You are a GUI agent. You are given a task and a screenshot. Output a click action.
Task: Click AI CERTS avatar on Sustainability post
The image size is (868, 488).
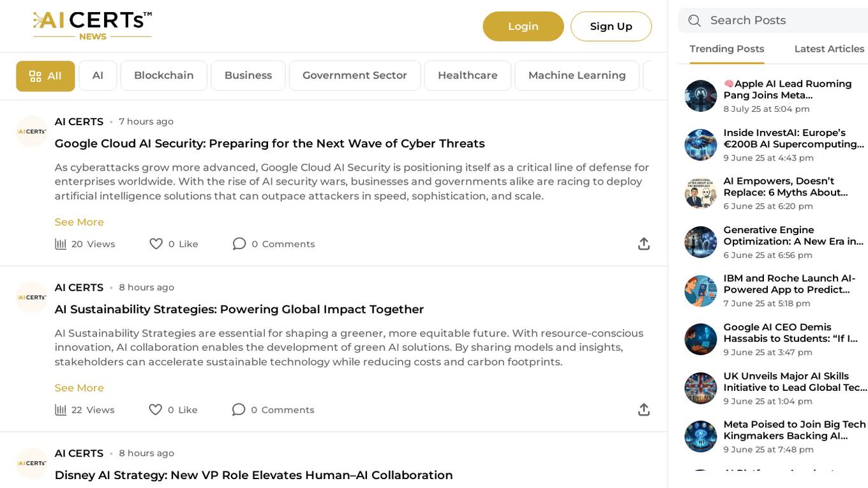[x=32, y=298]
